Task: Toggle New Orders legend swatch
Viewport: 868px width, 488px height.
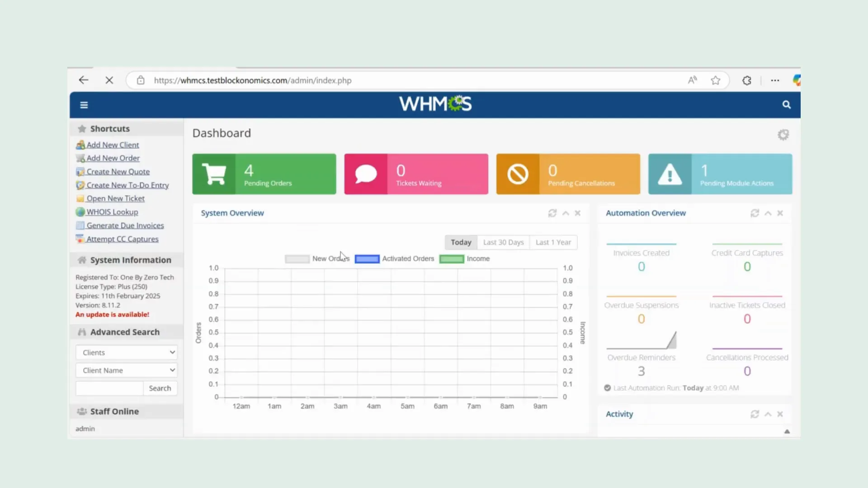Action: tap(297, 259)
